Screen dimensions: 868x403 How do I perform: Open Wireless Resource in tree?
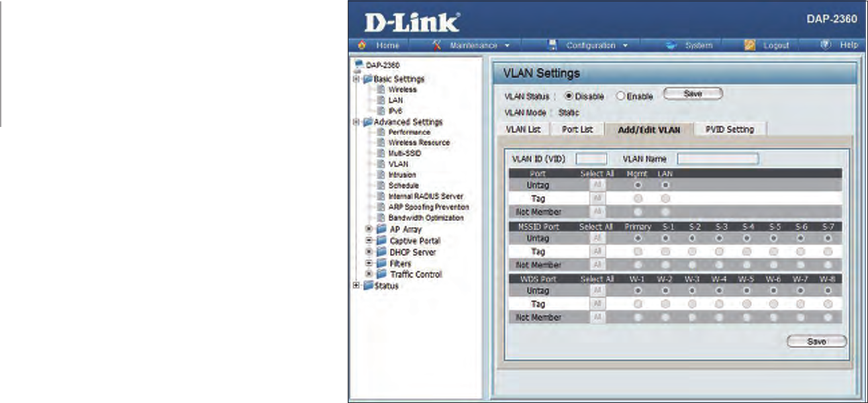tap(419, 142)
